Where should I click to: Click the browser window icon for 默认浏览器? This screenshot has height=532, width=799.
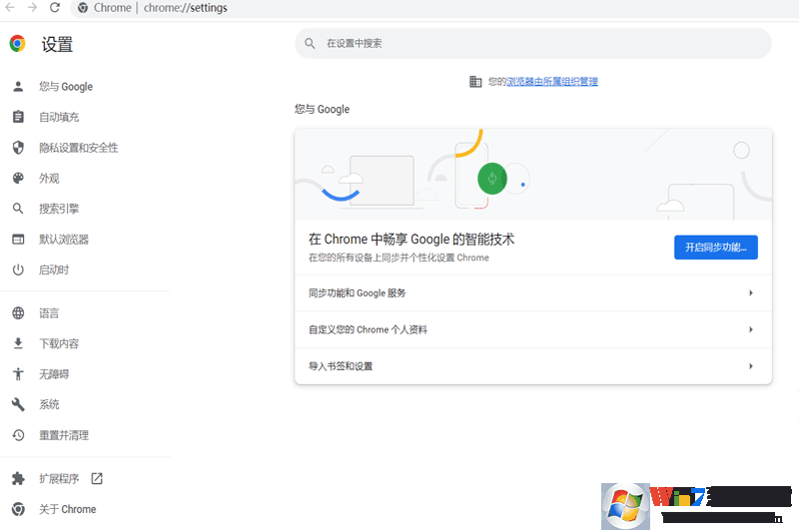pos(18,240)
